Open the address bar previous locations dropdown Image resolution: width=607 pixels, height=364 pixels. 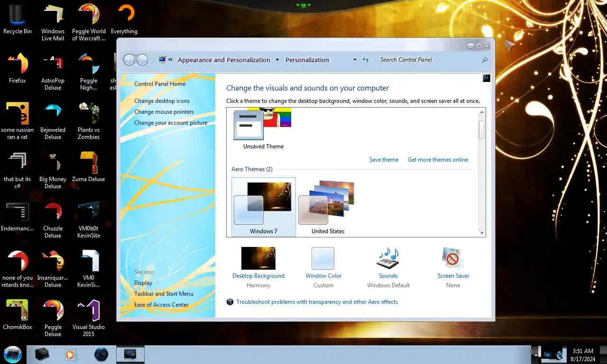coord(355,60)
